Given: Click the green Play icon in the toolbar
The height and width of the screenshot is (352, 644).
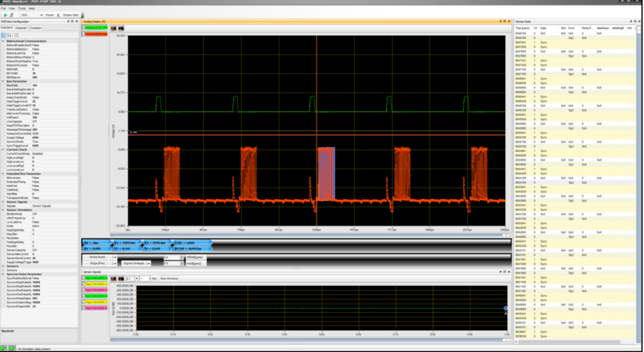Looking at the screenshot, I should pos(5,16).
